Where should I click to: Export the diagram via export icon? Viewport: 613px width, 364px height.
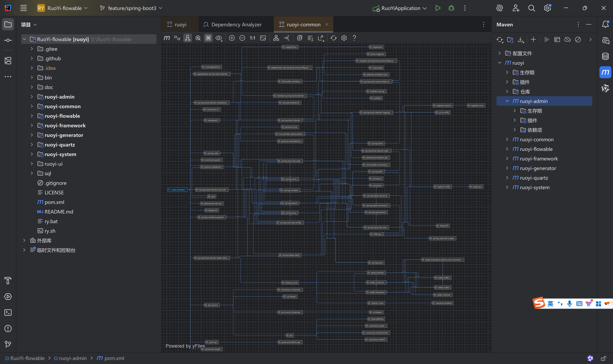[x=321, y=38]
